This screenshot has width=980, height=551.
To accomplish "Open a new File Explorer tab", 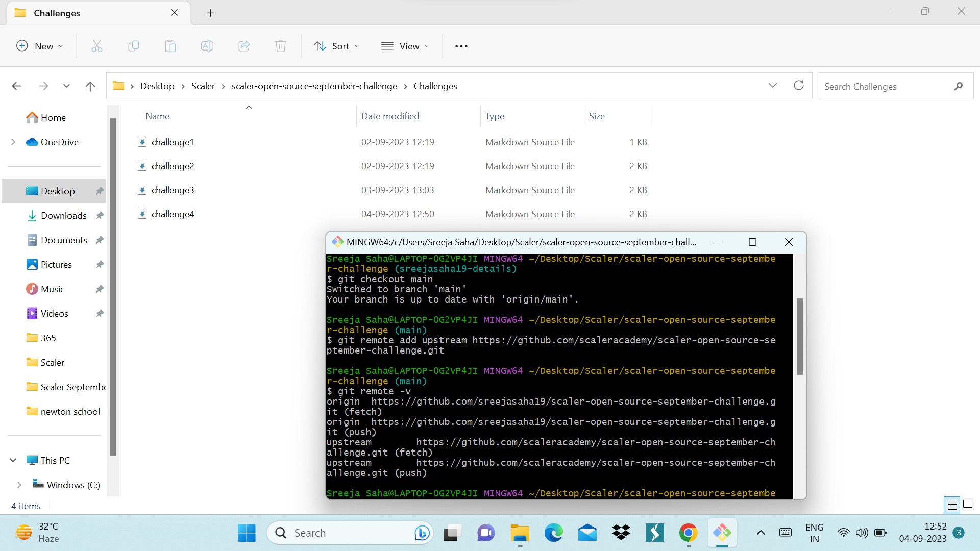I will coord(210,13).
